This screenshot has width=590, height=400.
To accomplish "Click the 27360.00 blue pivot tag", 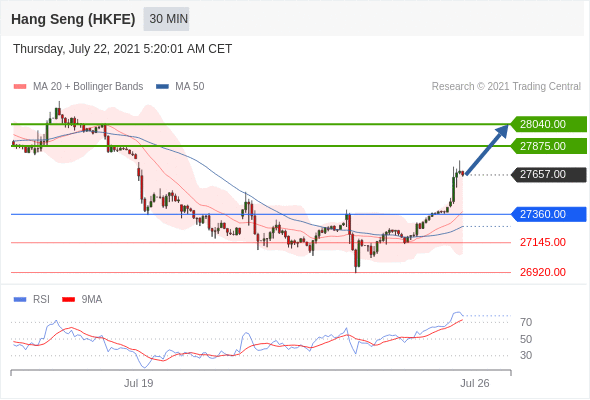I will click(549, 214).
